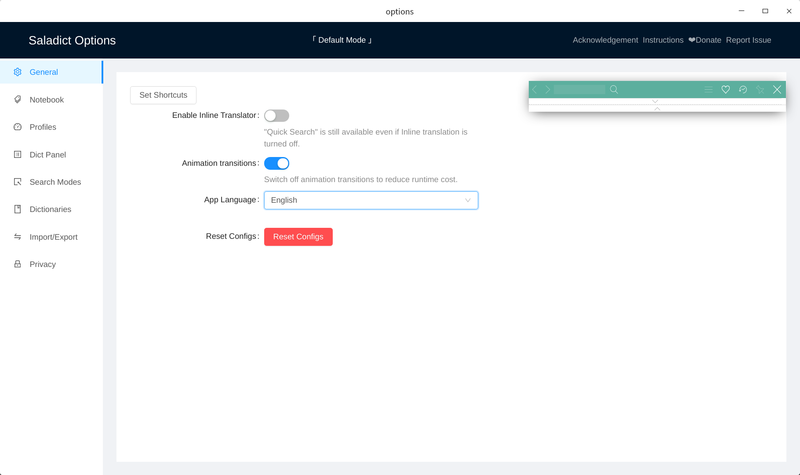Click the heart favorite icon
The height and width of the screenshot is (475, 800).
[726, 90]
